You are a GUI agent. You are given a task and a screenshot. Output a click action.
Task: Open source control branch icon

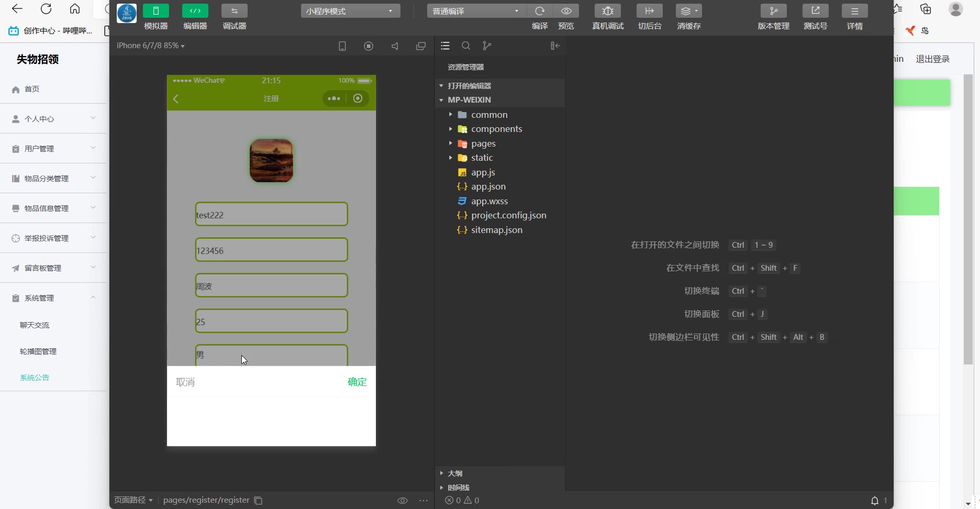tap(487, 46)
